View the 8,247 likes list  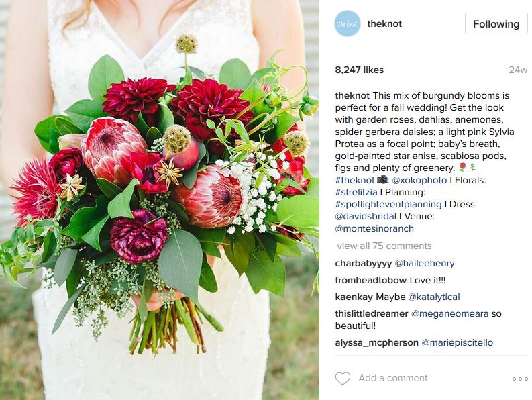(x=360, y=70)
